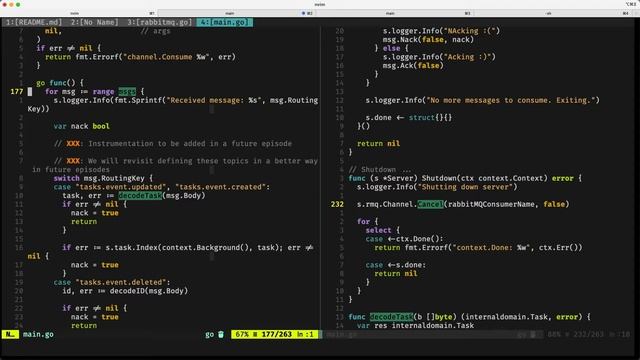Place cursor on highlighted 'msgs' in the range loop
This screenshot has width=640, height=360.
point(127,91)
